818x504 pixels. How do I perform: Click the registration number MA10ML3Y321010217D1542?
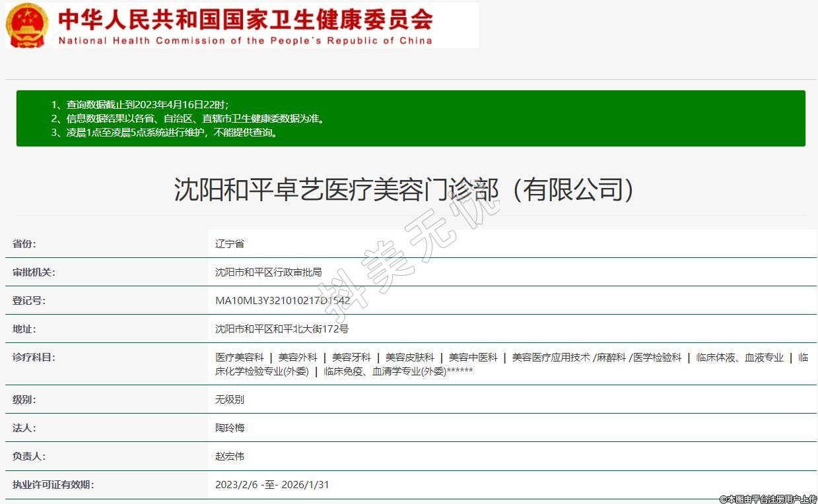click(283, 300)
